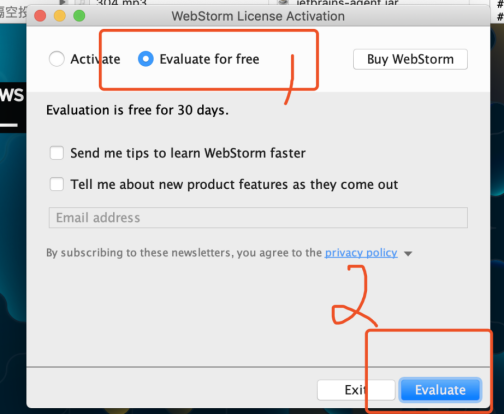Select the jetbrains-agent.jar file in background

point(347,3)
